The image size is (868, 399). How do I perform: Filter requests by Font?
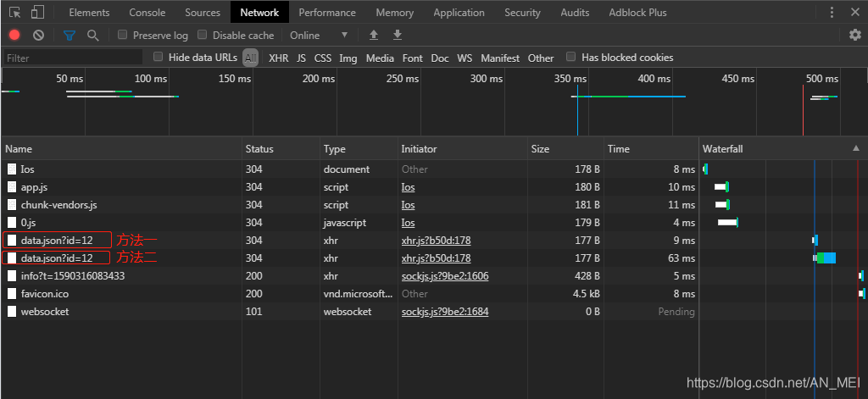coord(413,58)
